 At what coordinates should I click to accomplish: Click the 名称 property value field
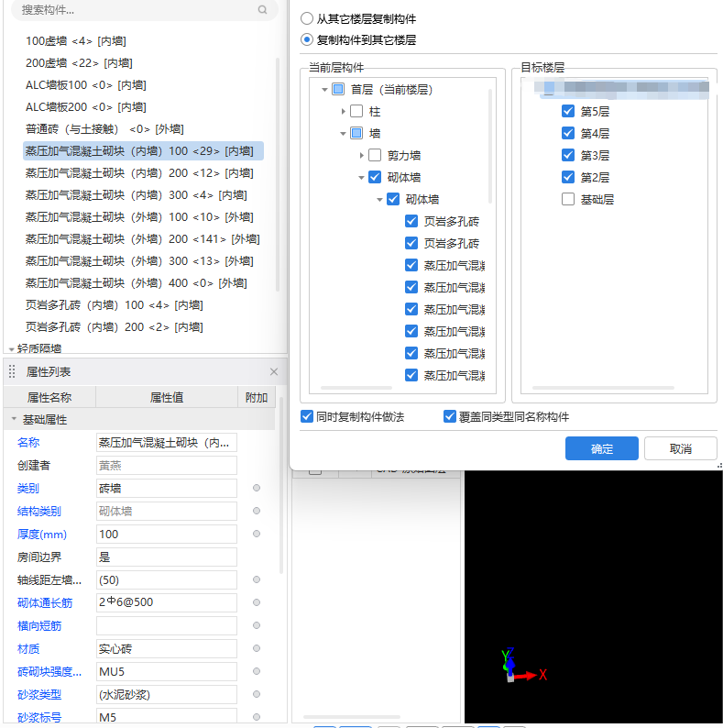click(167, 443)
